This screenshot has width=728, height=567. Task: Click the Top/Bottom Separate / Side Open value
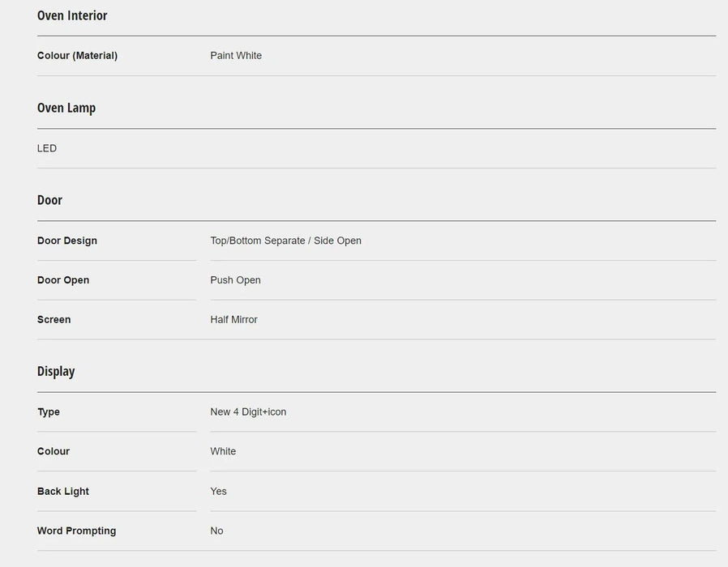coord(285,241)
